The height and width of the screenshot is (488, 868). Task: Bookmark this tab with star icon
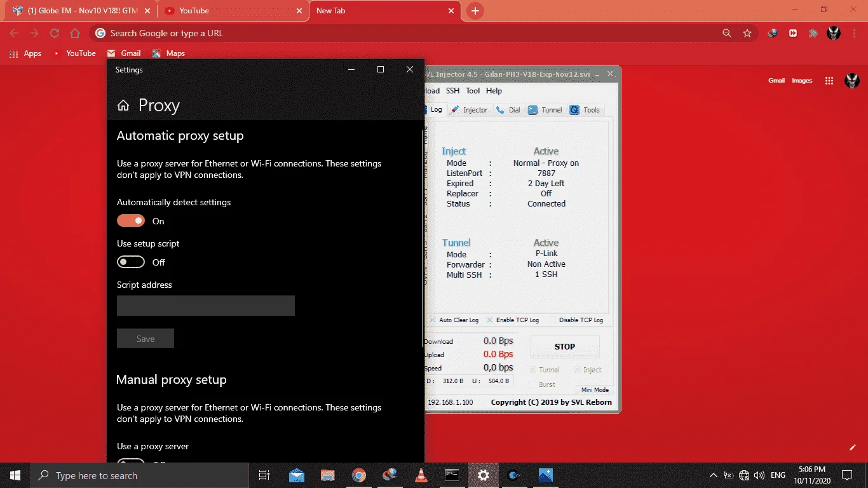747,33
